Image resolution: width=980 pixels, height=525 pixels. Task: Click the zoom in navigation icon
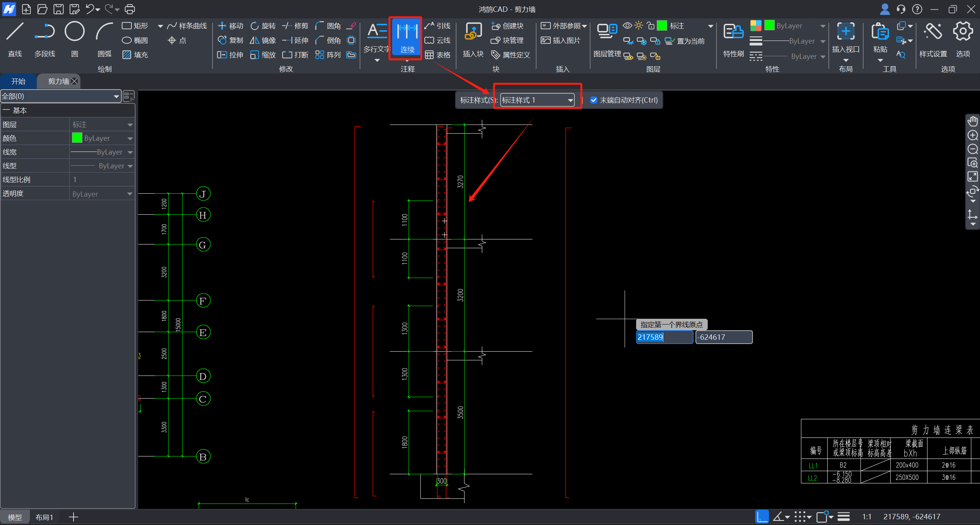coord(973,135)
